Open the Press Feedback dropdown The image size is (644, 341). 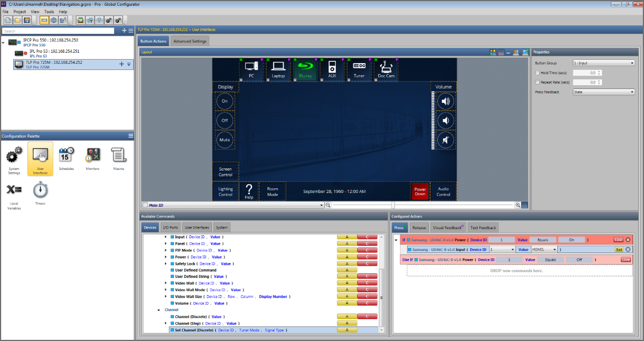pyautogui.click(x=604, y=92)
